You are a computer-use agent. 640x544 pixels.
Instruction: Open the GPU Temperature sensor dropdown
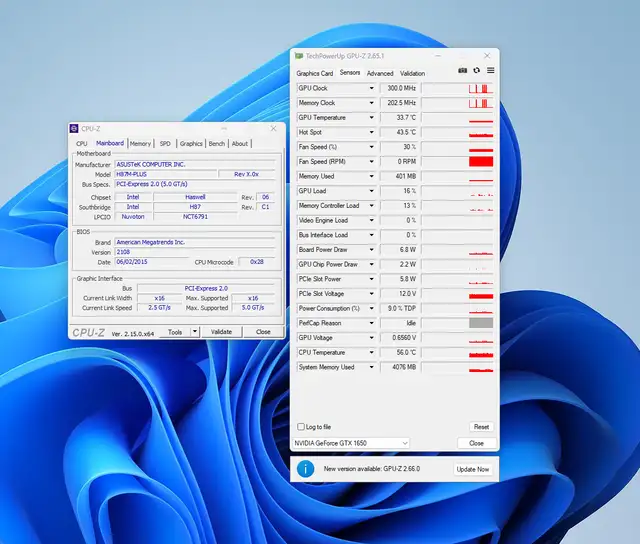click(x=371, y=118)
